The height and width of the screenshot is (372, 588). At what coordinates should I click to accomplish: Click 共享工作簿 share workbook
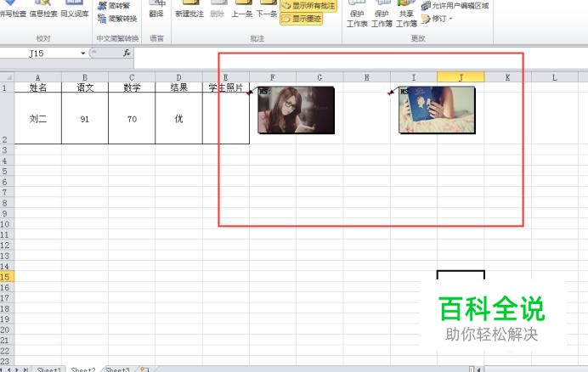click(x=406, y=15)
